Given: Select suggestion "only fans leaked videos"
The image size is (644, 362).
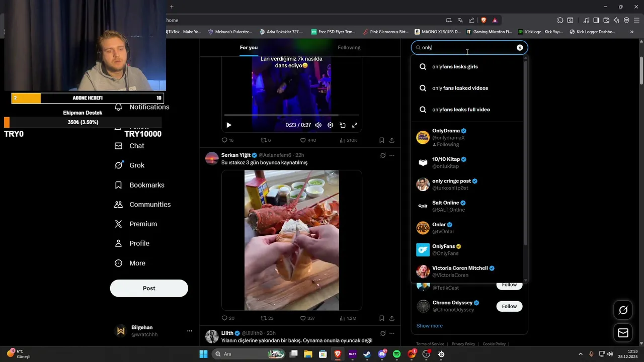Looking at the screenshot, I should 467,88.
